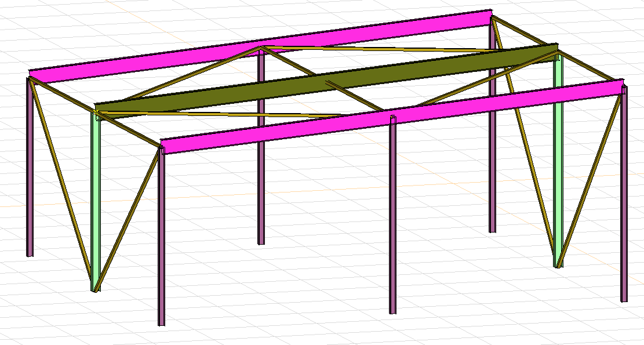Select left-end rafter between ridge and front column
644x345 pixels.
coord(129,129)
